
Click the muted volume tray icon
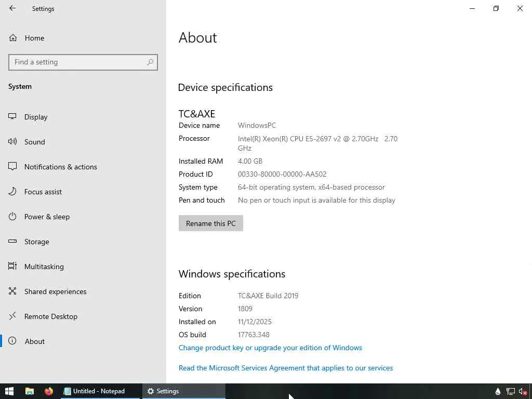[x=523, y=392]
